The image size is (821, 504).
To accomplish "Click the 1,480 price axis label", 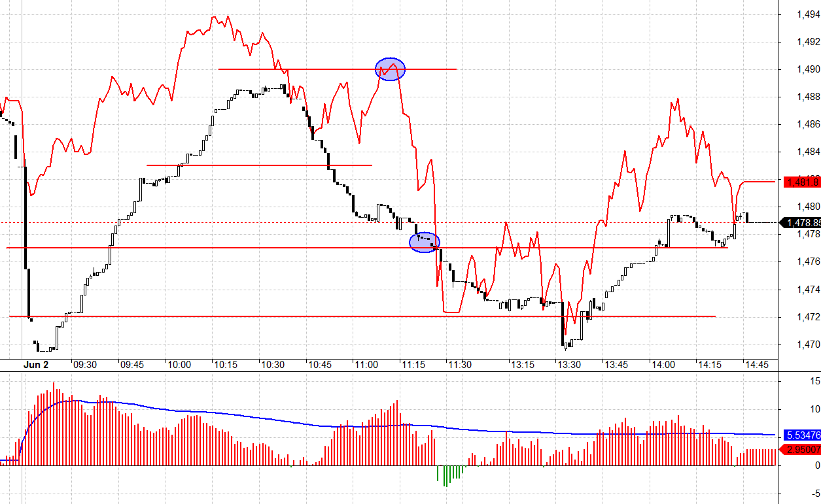I will (809, 207).
